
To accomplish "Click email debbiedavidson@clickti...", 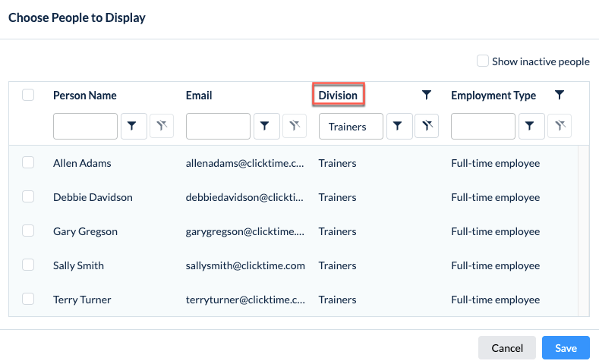I will pos(244,197).
